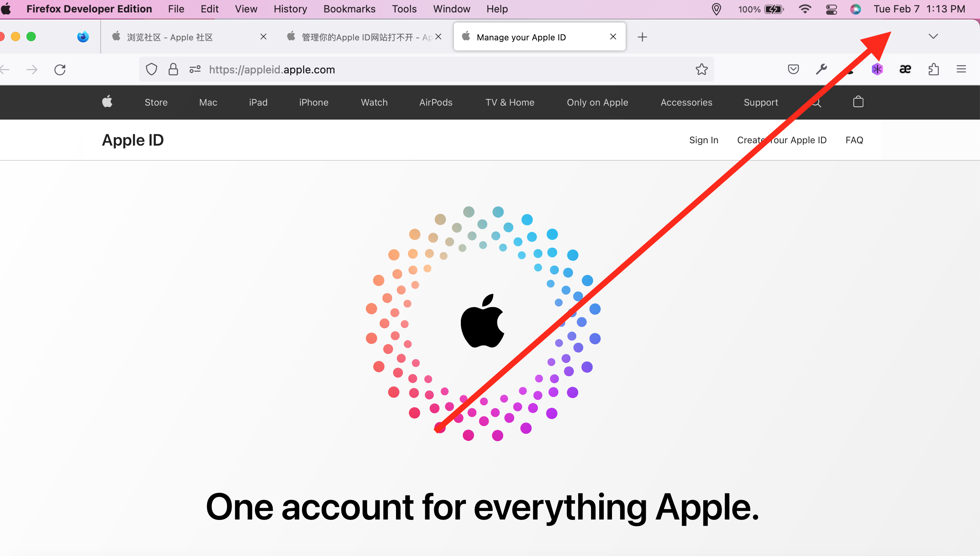Open the list all tabs dropdown arrow
980x556 pixels.
[933, 36]
